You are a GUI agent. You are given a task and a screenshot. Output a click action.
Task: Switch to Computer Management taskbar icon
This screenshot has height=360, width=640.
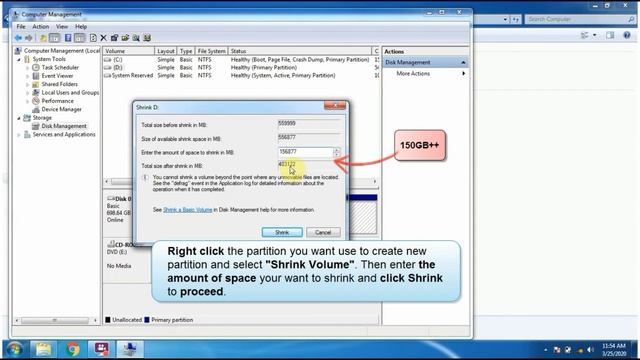click(130, 349)
